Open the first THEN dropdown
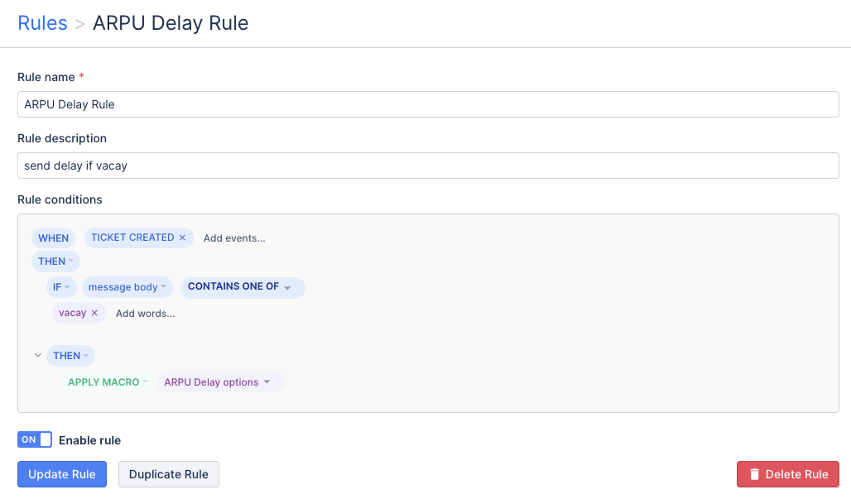851x504 pixels. tap(55, 261)
